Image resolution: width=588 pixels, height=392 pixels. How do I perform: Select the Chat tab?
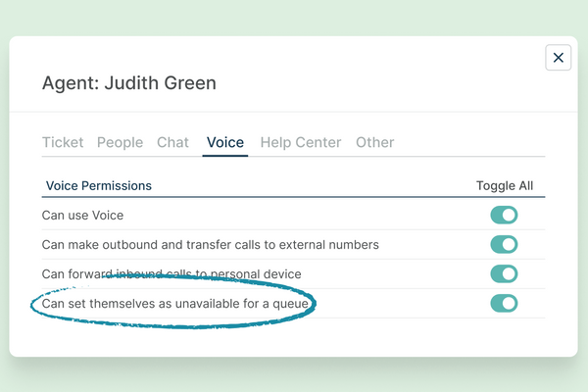point(172,142)
